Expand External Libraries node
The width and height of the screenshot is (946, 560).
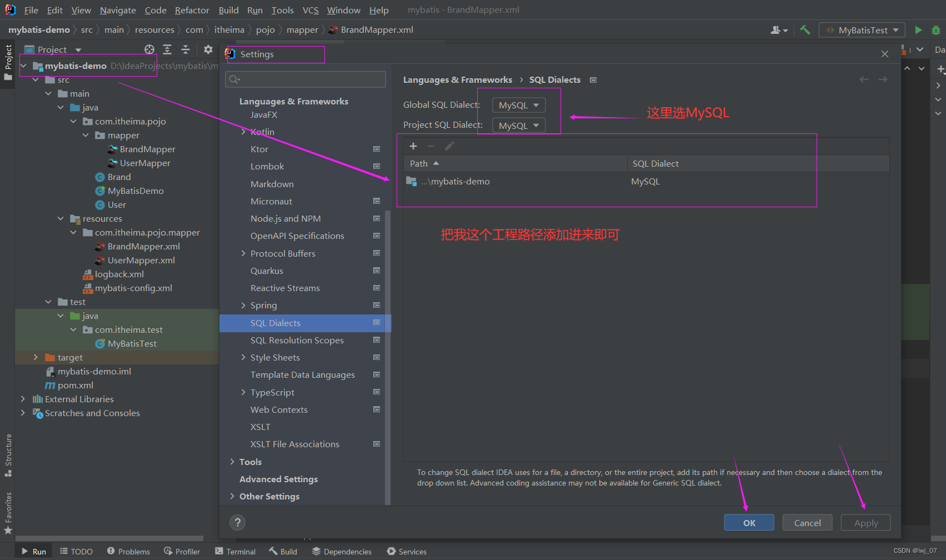23,399
